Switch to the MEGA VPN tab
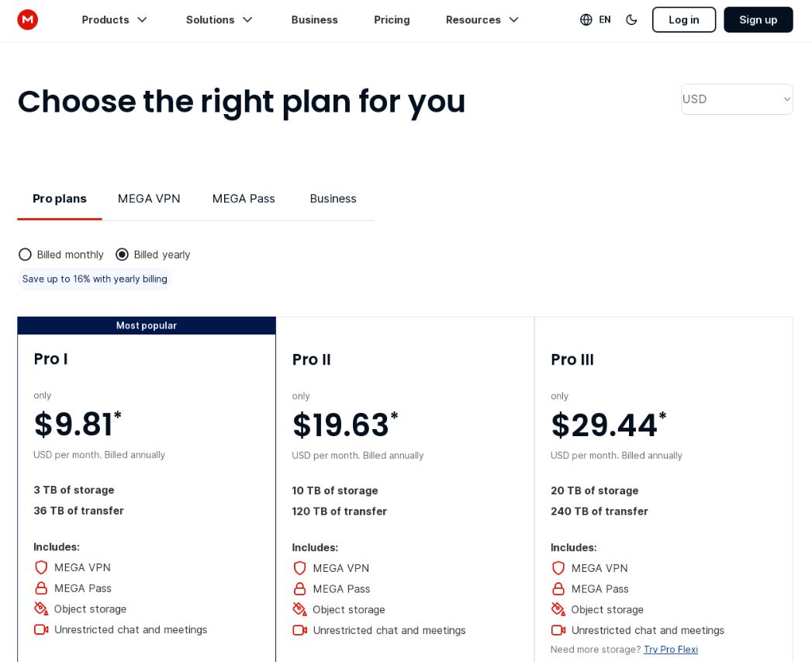 [149, 199]
